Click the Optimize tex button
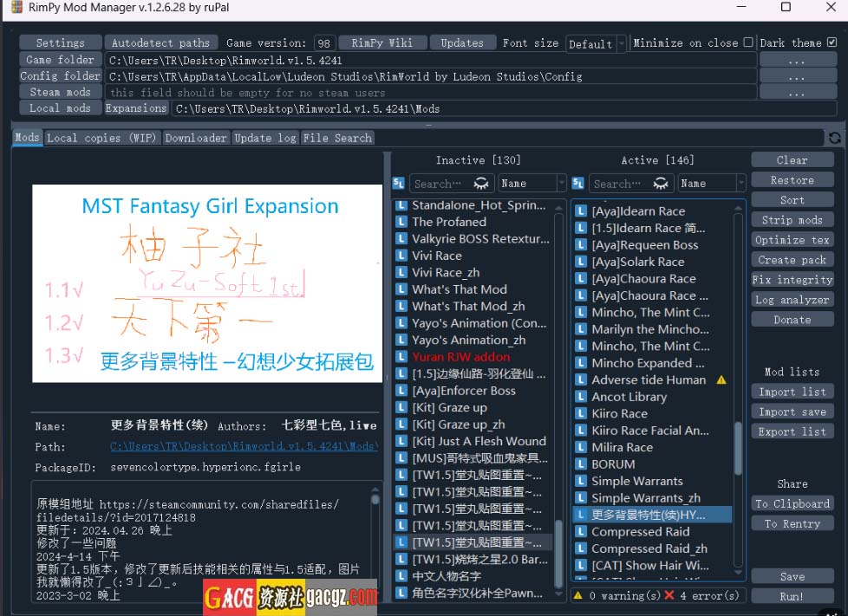848x616 pixels. 792,240
